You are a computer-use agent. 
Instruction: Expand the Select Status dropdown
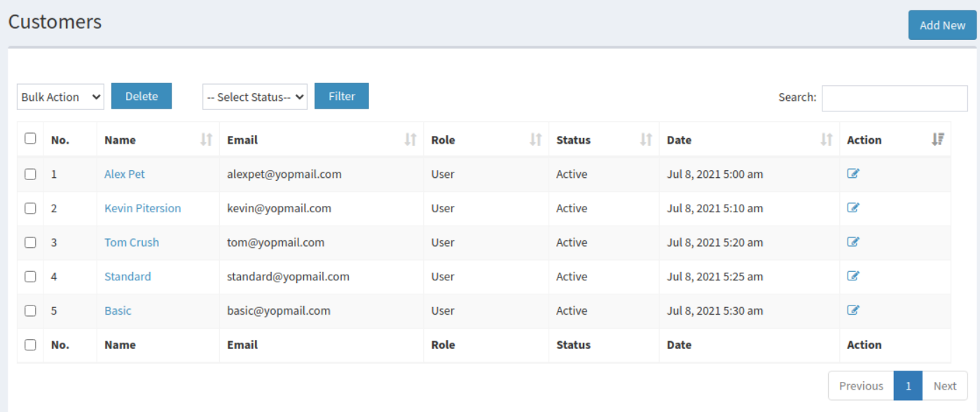[255, 97]
